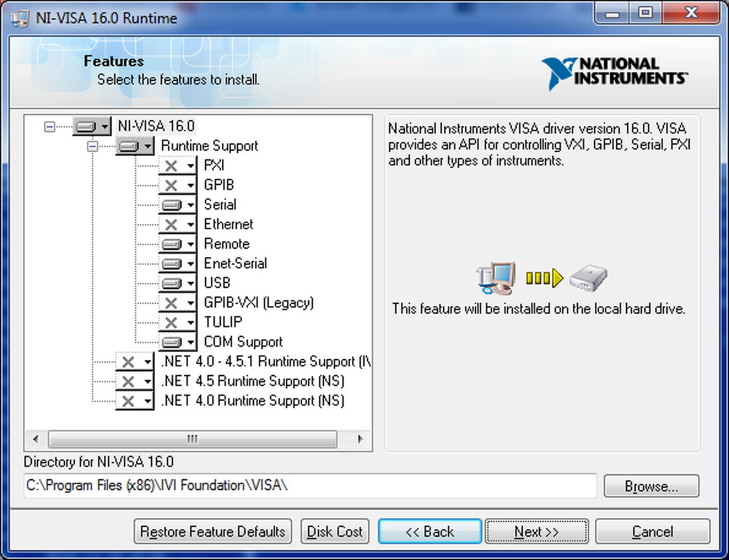Proceed with the Next >> button
The width and height of the screenshot is (729, 560).
[x=536, y=532]
